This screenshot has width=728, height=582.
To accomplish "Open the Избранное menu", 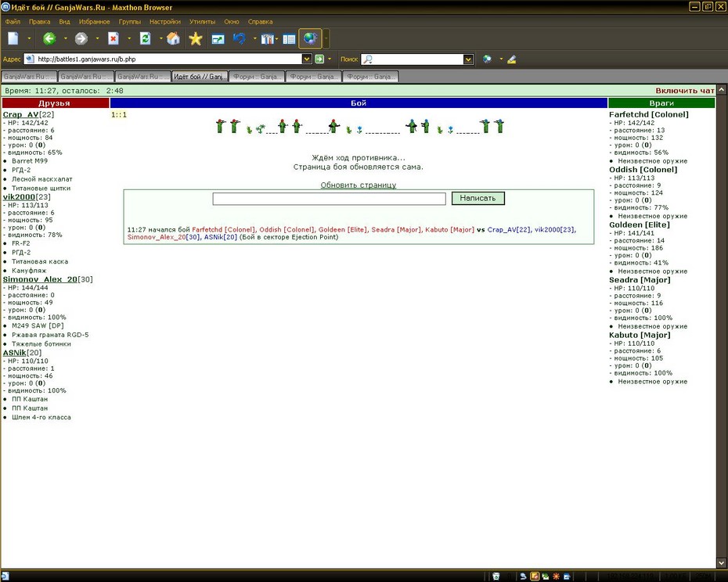I will [94, 22].
